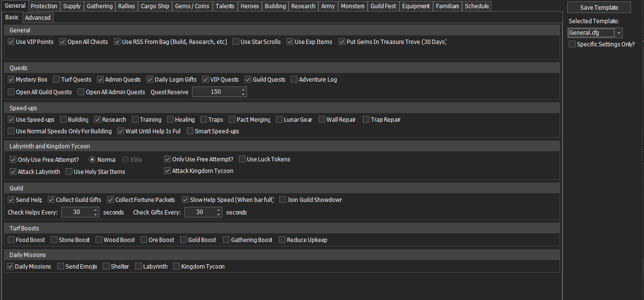Screen dimensions: 644x300
Task: Go to the Guild Fest tab
Action: (383, 6)
